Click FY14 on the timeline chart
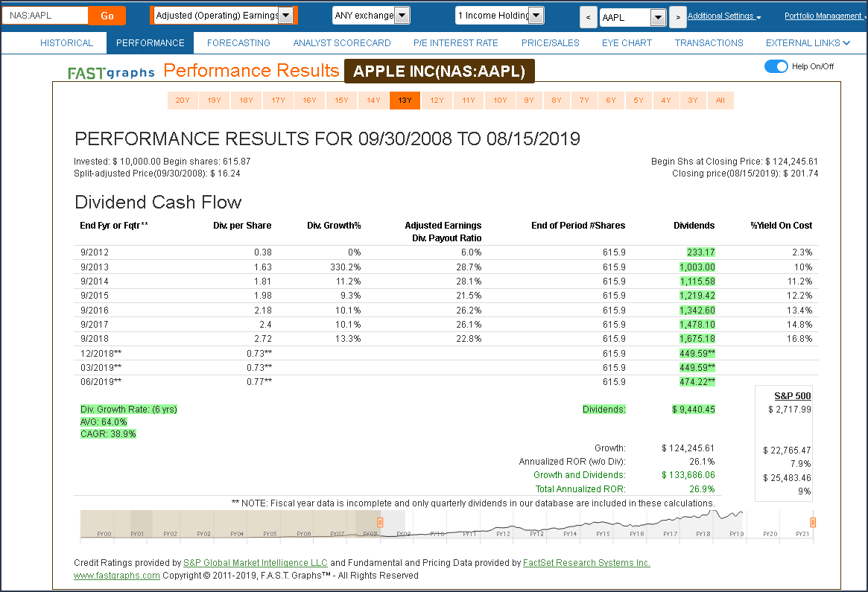 [x=570, y=534]
